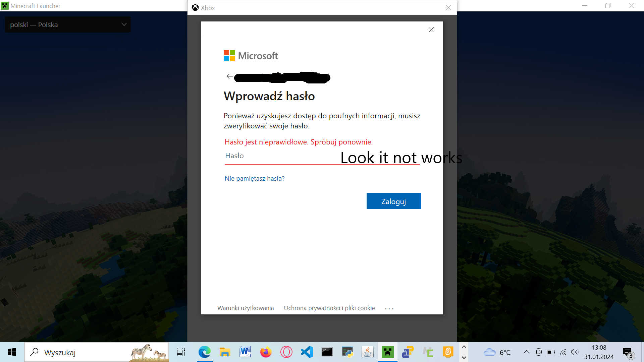The height and width of the screenshot is (362, 644).
Task: Open Microsoft Word from the taskbar
Action: pos(245,352)
